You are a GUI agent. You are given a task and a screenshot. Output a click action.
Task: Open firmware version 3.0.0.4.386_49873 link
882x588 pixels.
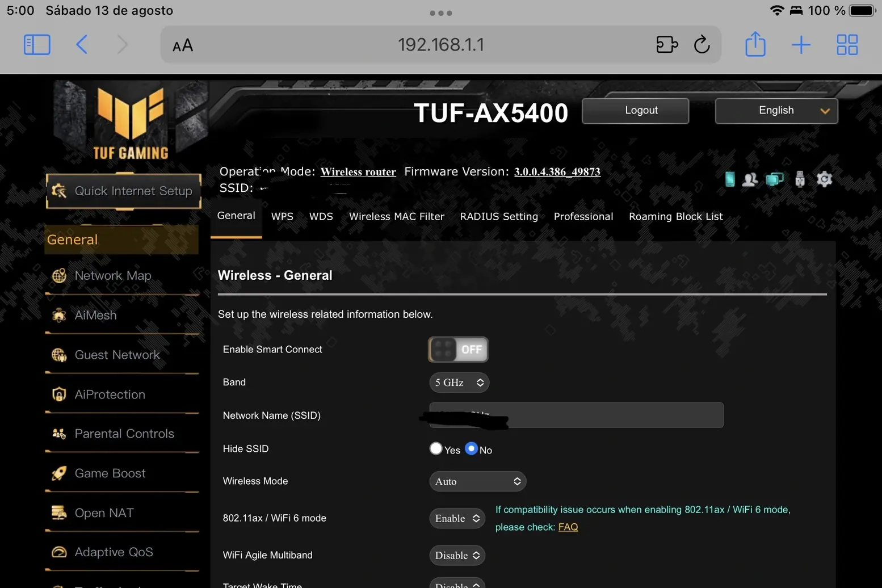(557, 172)
